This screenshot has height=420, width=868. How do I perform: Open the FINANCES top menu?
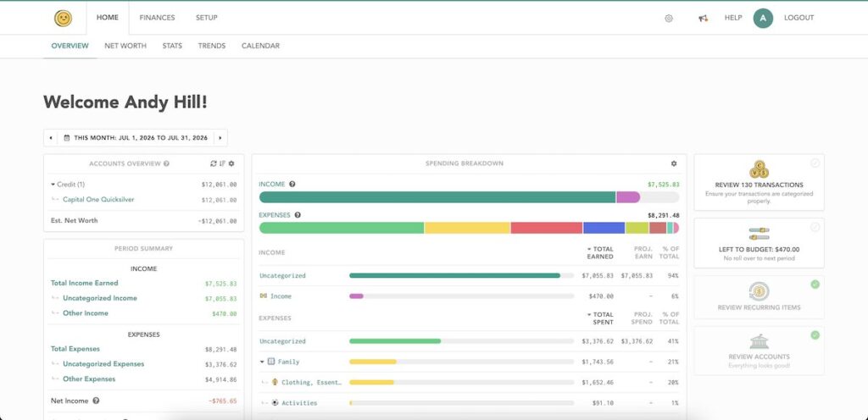(157, 18)
